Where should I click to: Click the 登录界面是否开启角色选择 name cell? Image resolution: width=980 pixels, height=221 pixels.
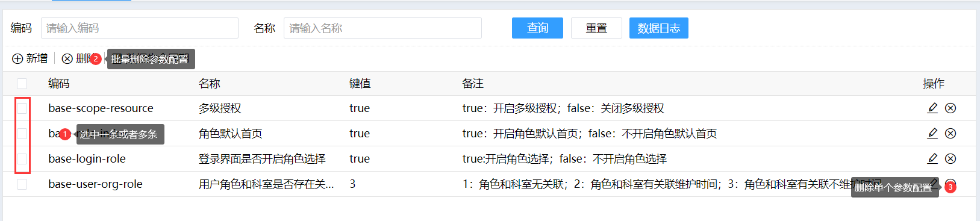point(262,159)
